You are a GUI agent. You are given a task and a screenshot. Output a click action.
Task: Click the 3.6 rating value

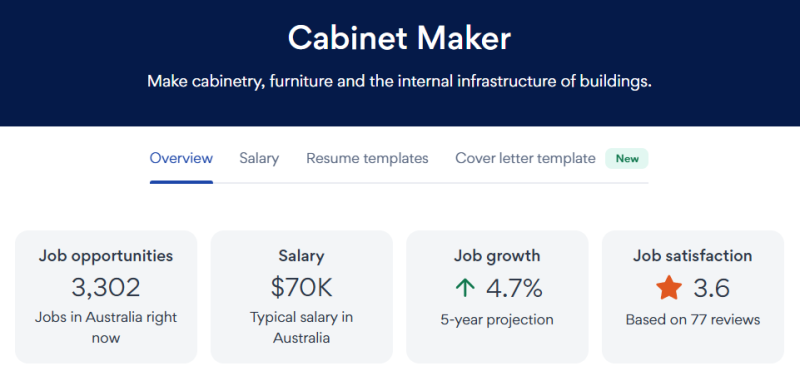pos(712,288)
